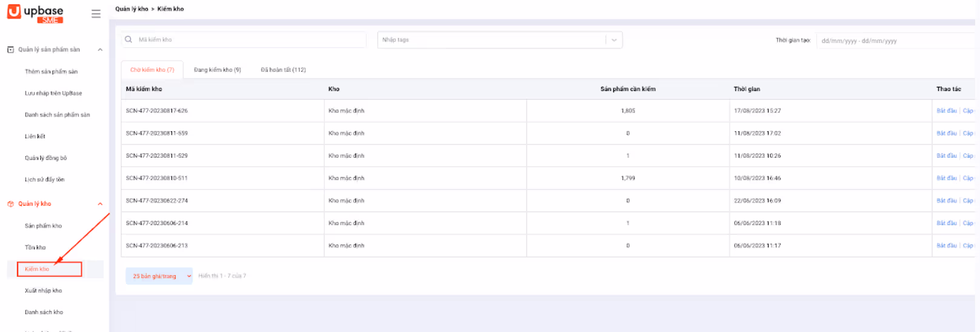Click the Quản lý kho box icon
This screenshot has width=980, height=332.
coord(10,204)
